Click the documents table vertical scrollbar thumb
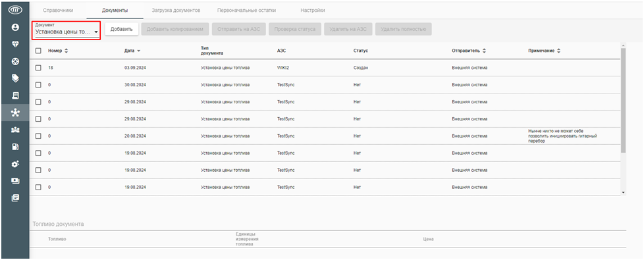644x260 pixels. 623,100
